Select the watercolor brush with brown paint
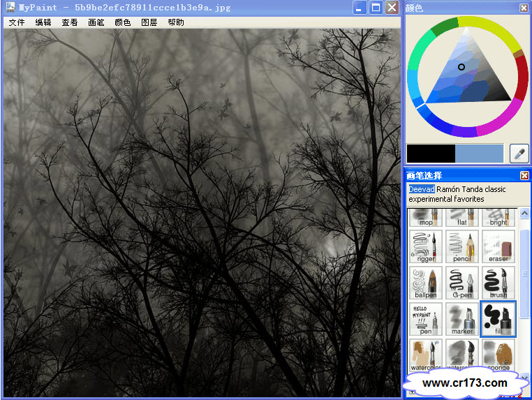 425,355
